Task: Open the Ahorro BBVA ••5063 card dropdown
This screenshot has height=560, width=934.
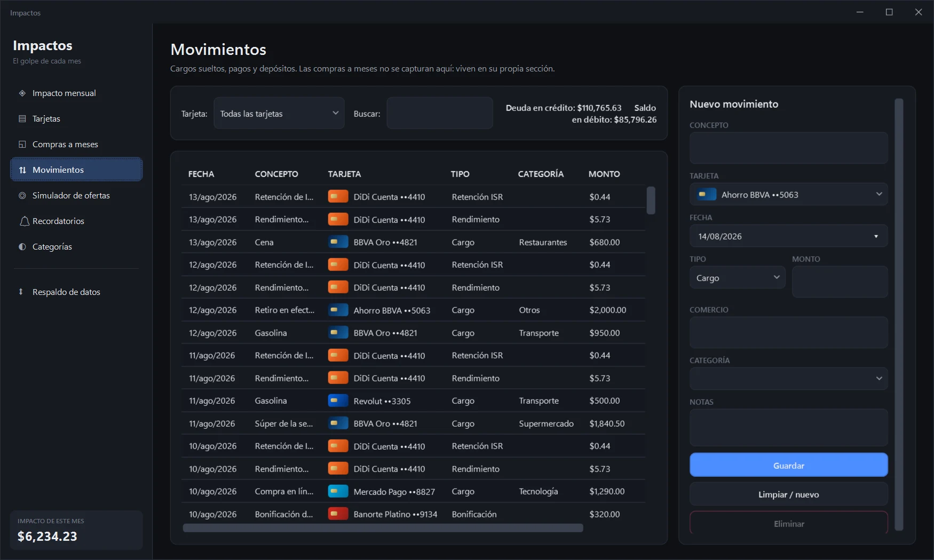Action: (x=788, y=195)
